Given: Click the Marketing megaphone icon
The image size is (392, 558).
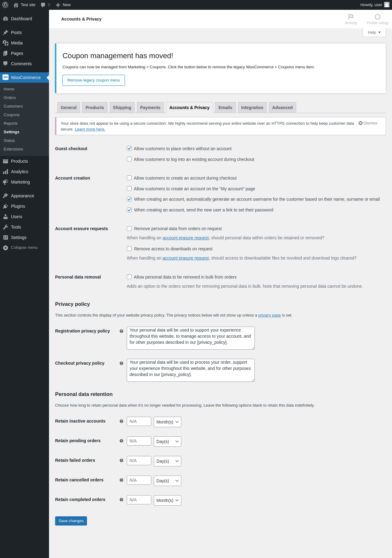Looking at the screenshot, I should 6,182.
